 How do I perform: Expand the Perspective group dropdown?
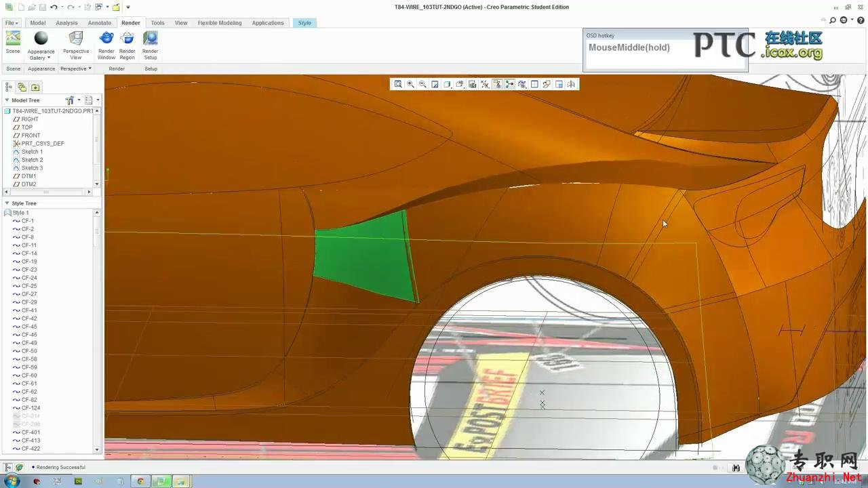90,68
